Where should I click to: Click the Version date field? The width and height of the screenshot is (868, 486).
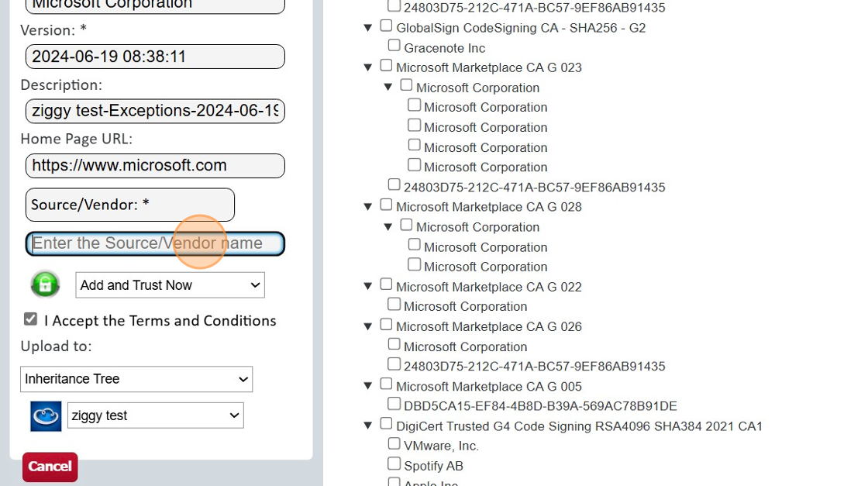pos(155,57)
